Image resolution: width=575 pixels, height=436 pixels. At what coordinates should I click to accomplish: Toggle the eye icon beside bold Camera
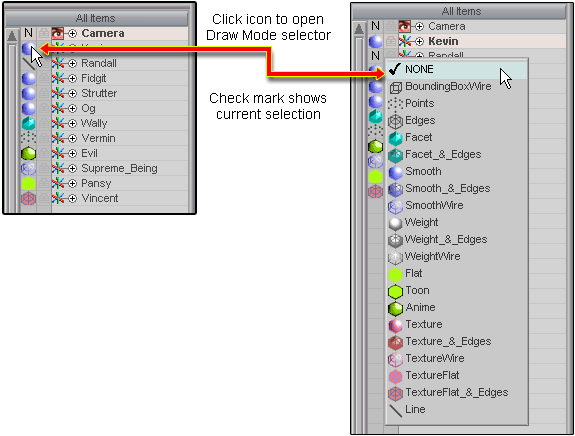pos(58,33)
